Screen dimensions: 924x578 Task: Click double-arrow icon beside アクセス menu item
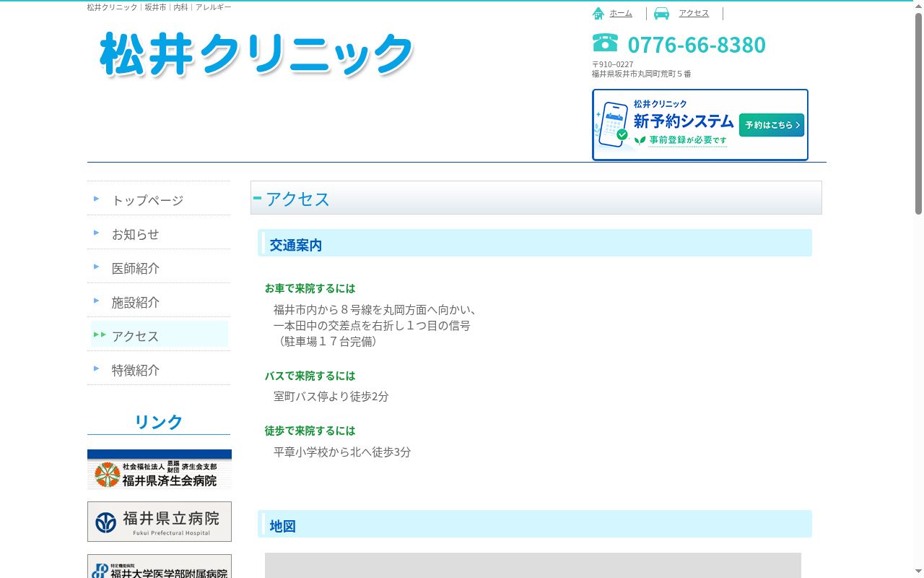[x=100, y=335]
